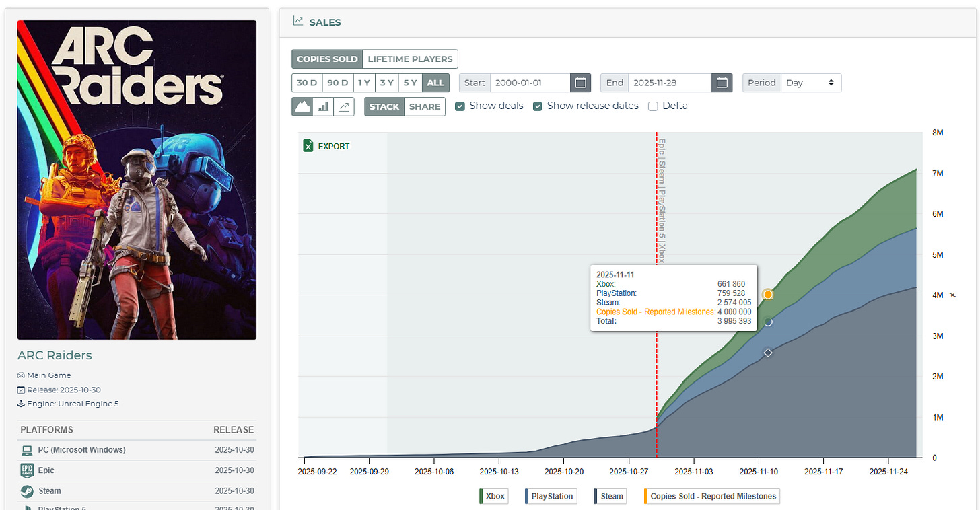
Task: Switch to the line chart icon
Action: tap(344, 106)
